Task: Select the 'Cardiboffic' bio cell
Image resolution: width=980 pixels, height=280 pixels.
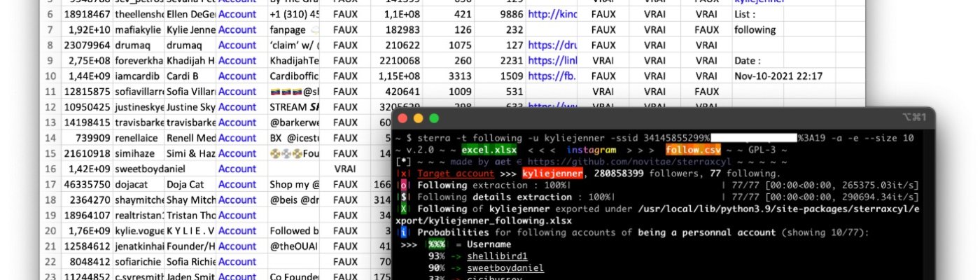Action: point(294,76)
